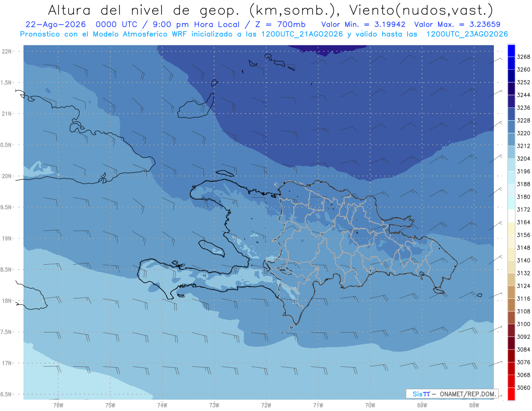Pick the tan swatch between 3116 and 3124
532x411 pixels.
511,292
